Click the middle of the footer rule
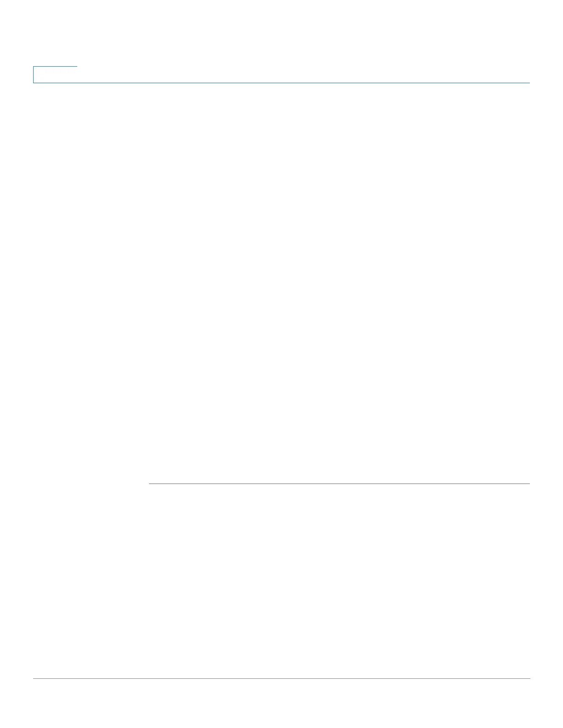Image resolution: width=563 pixels, height=728 pixels. coord(281,678)
